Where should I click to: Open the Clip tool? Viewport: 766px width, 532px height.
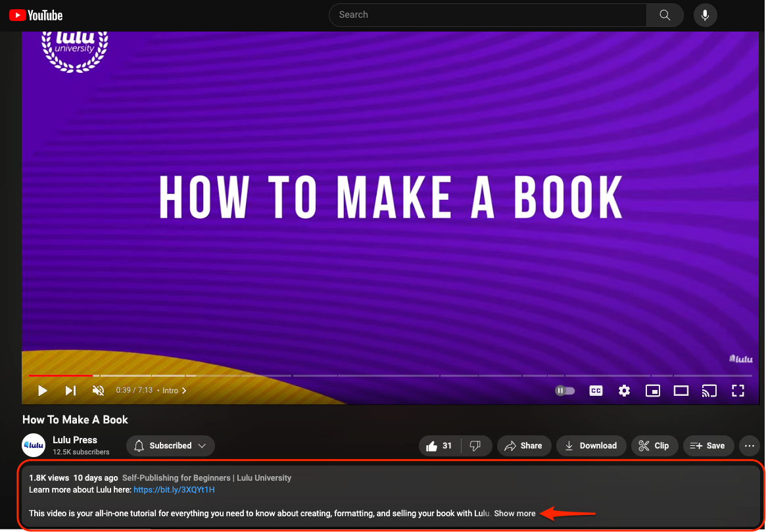[654, 445]
